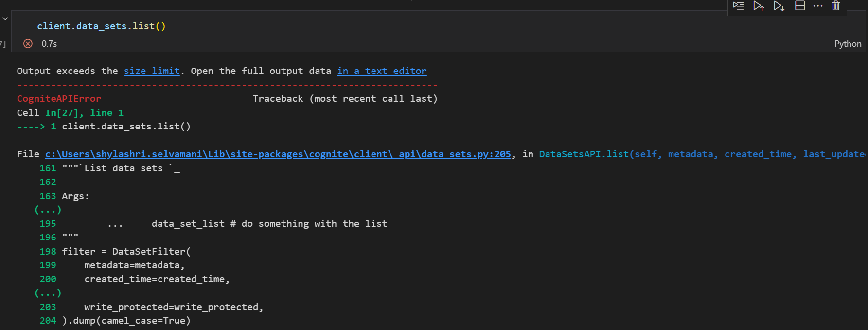Click traceback line 203 'write_protected=write_protected,'
Viewport: 868px width, 330px height.
tap(151, 307)
